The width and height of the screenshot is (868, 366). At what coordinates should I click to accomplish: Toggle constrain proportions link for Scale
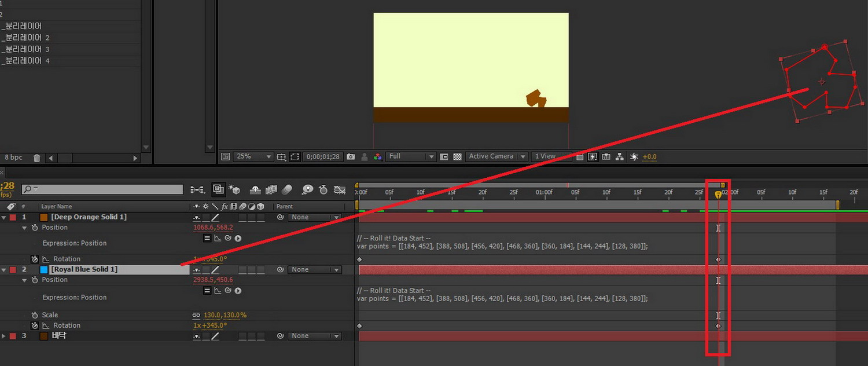tap(197, 315)
